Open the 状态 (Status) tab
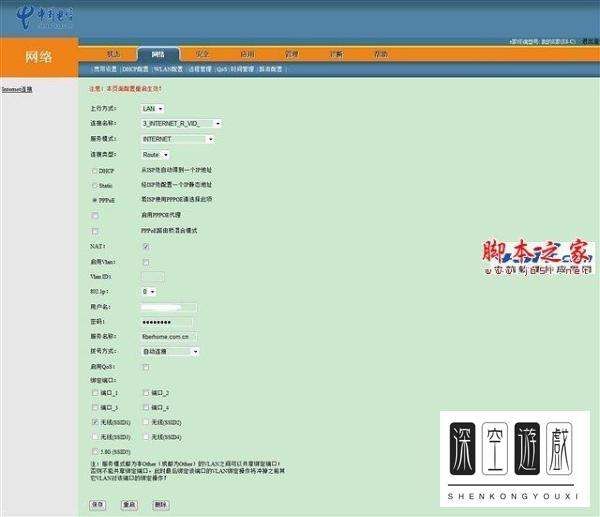600x517 pixels. click(x=113, y=54)
